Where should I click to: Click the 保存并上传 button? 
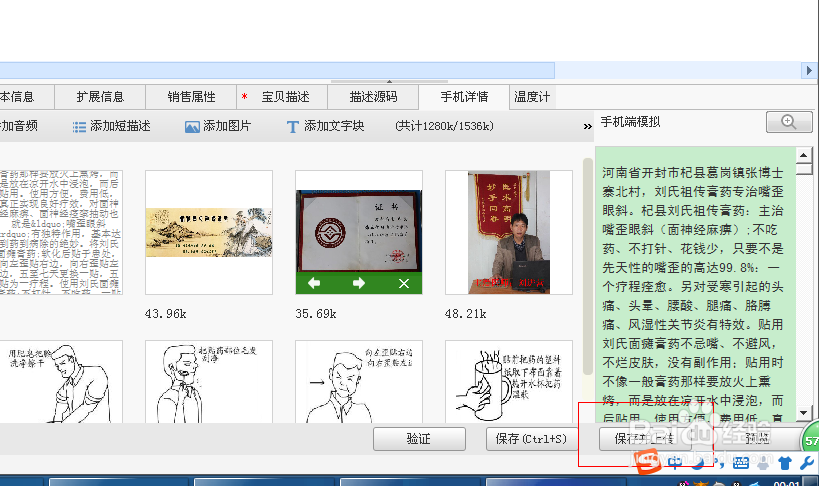pos(645,439)
